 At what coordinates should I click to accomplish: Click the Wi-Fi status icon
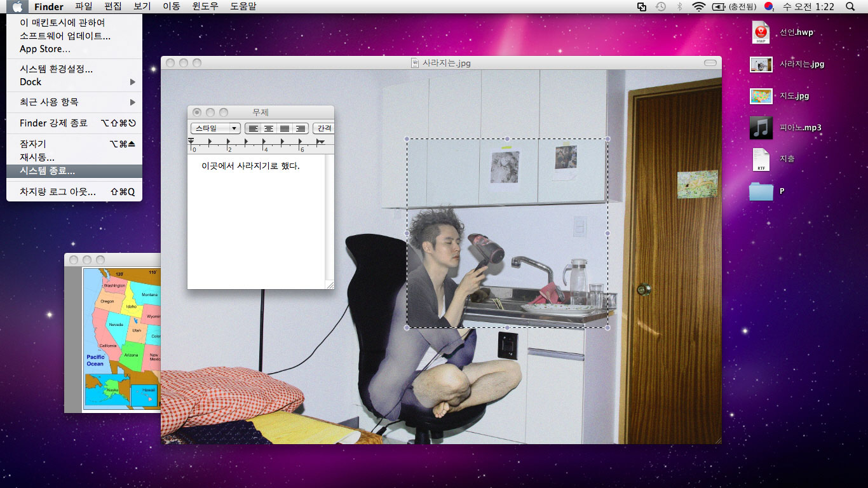(x=699, y=6)
